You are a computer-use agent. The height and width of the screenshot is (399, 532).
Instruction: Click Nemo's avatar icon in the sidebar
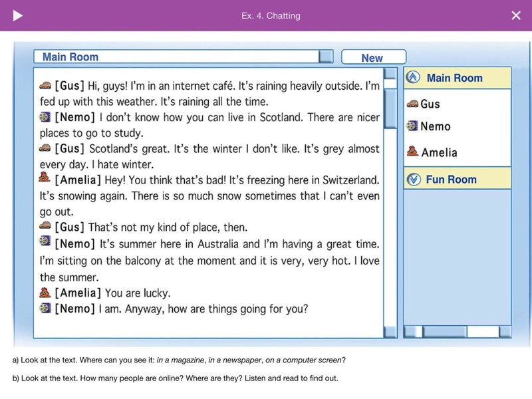[x=412, y=126]
